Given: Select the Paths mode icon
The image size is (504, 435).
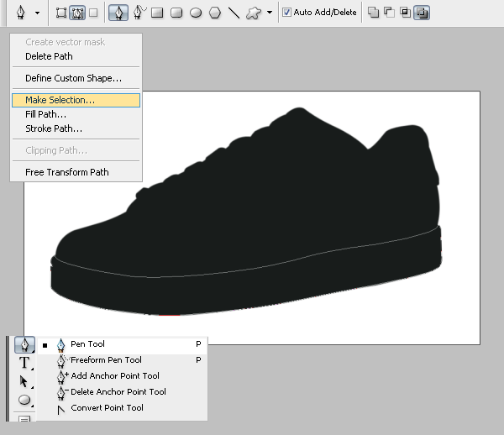Looking at the screenshot, I should [x=77, y=13].
